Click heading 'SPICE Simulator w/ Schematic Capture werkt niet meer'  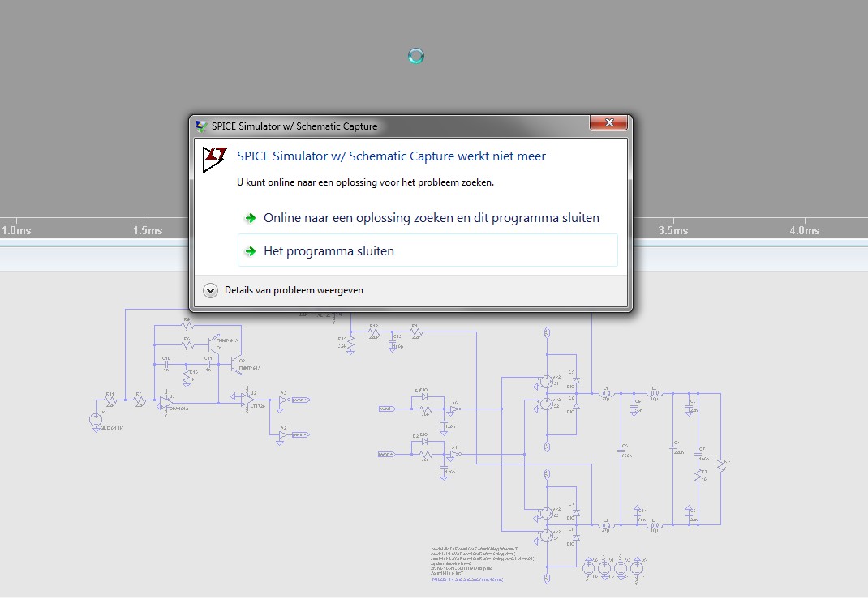click(x=391, y=156)
